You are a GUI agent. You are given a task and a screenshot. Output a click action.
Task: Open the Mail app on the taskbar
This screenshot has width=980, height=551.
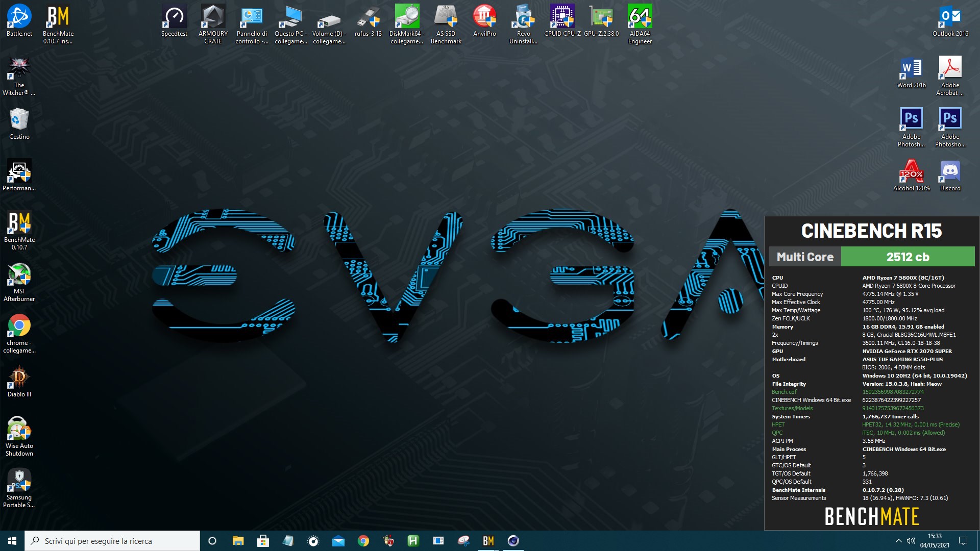[338, 541]
